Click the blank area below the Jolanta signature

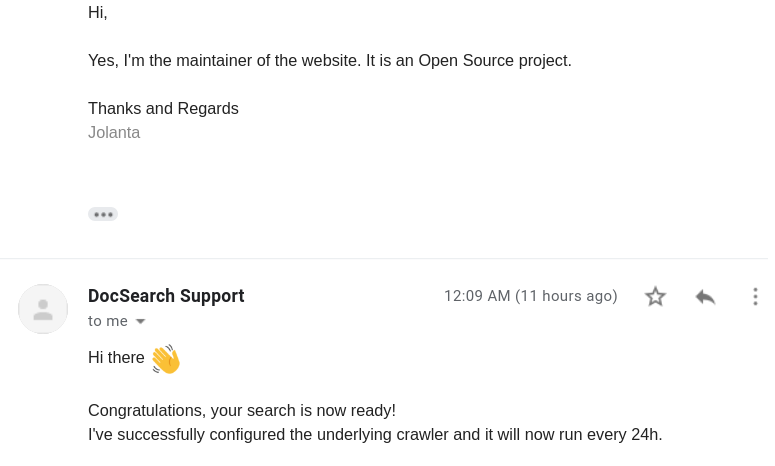coord(300,172)
